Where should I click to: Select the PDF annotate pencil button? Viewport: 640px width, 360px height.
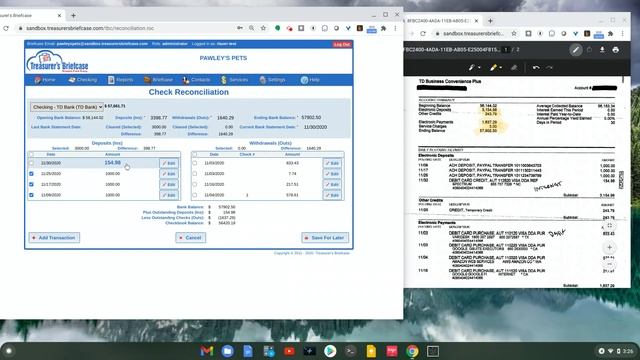(x=576, y=50)
